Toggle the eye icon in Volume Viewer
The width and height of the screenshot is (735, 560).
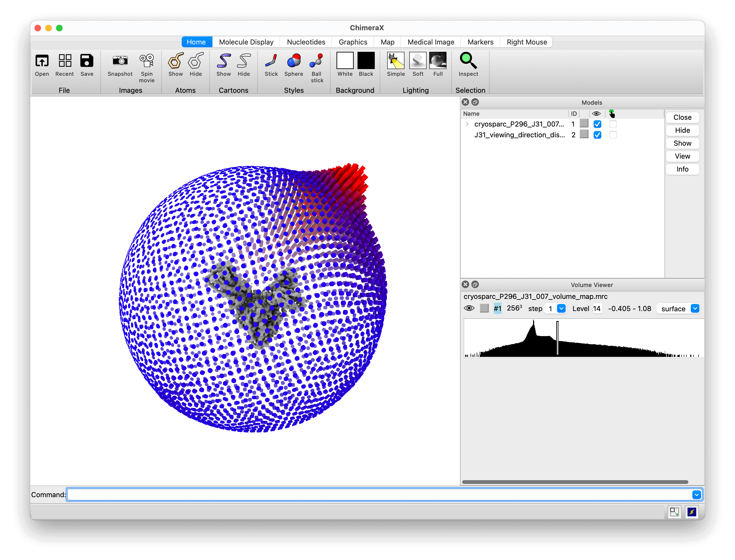[469, 308]
